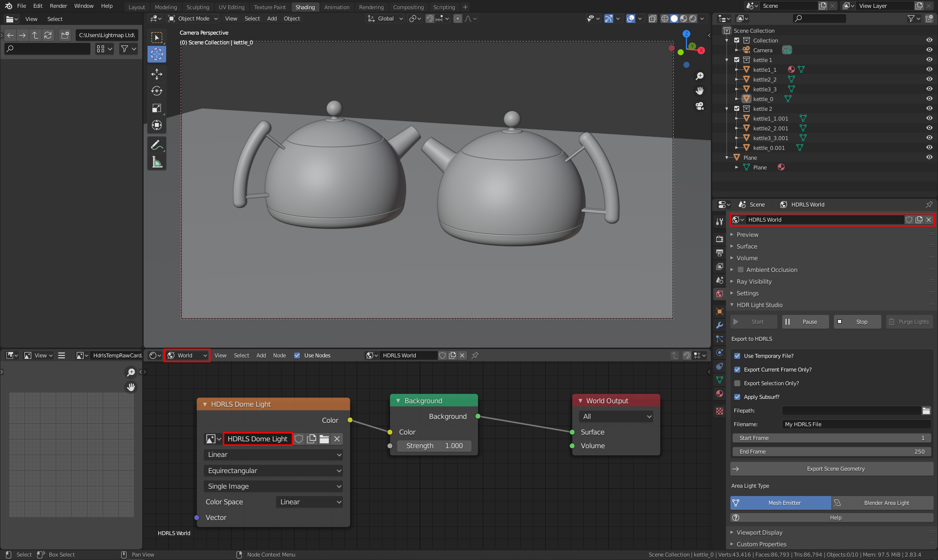Select Mesh Emitter area light type icon

point(736,502)
